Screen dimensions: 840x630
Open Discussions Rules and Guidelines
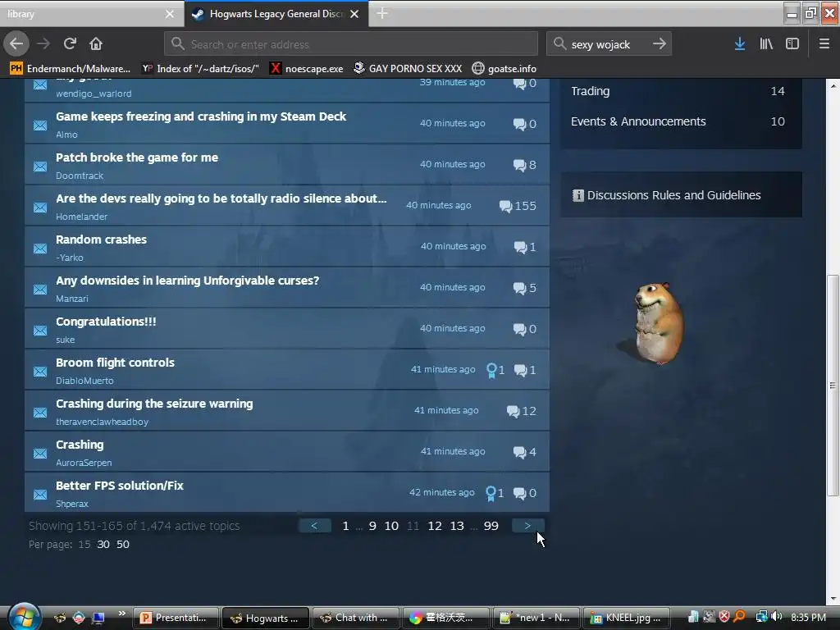673,195
